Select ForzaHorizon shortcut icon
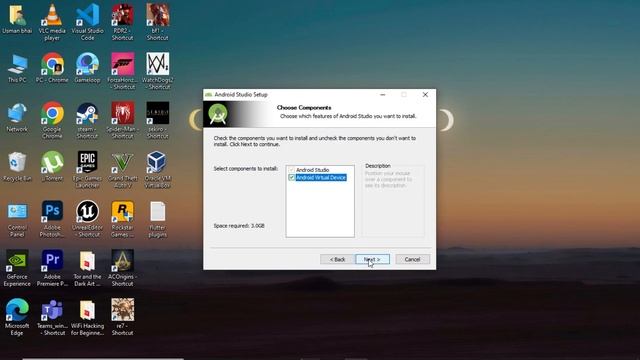Viewport: 640px width, 360px height. pyautogui.click(x=122, y=64)
